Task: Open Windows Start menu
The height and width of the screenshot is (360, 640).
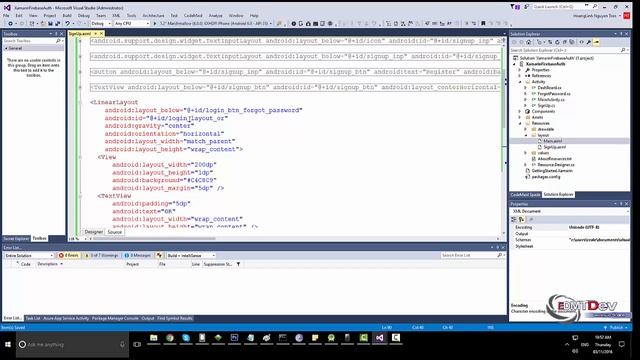Action: coord(8,344)
